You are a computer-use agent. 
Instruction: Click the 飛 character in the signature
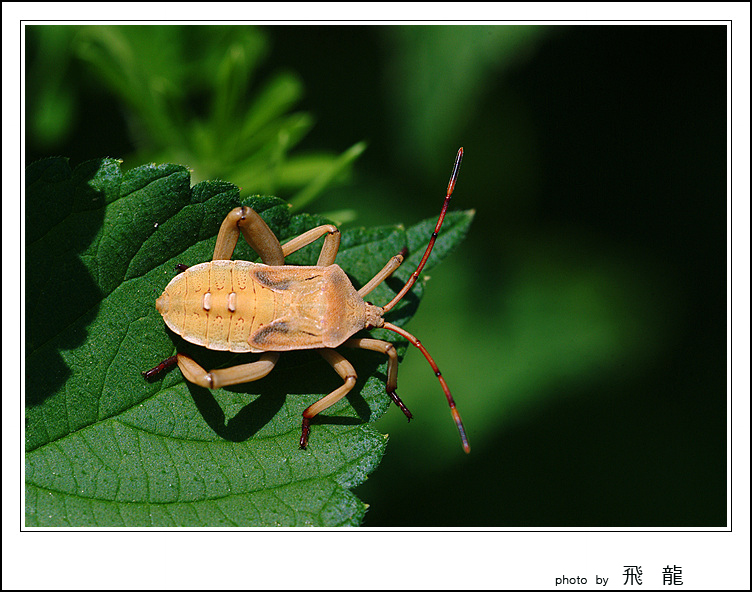(633, 576)
